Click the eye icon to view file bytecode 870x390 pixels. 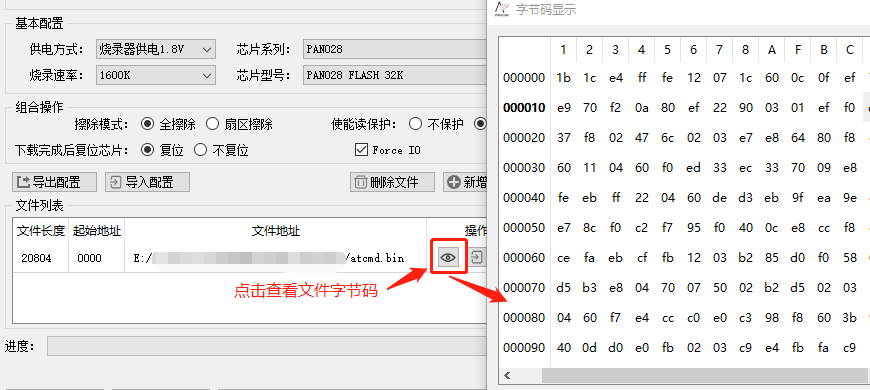(x=448, y=257)
